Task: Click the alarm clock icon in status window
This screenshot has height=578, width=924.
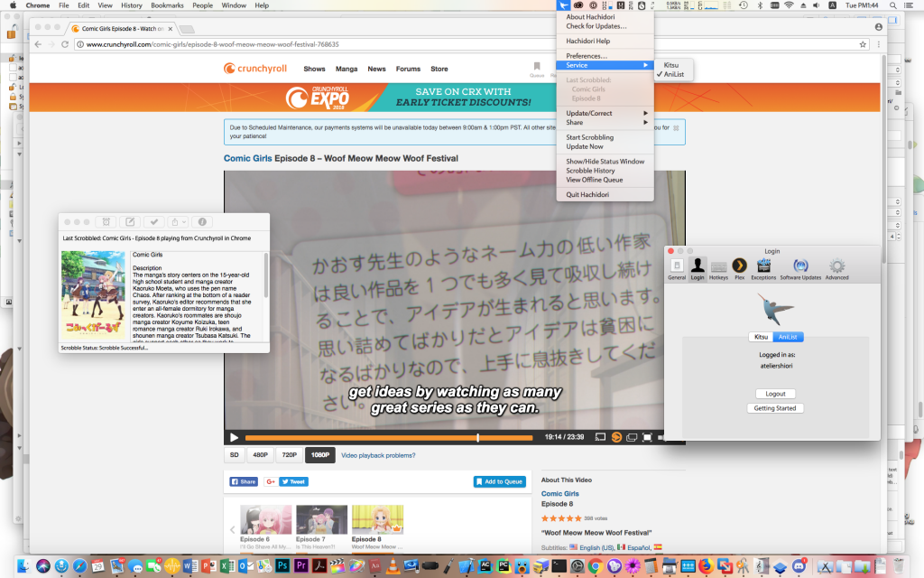Action: 106,222
